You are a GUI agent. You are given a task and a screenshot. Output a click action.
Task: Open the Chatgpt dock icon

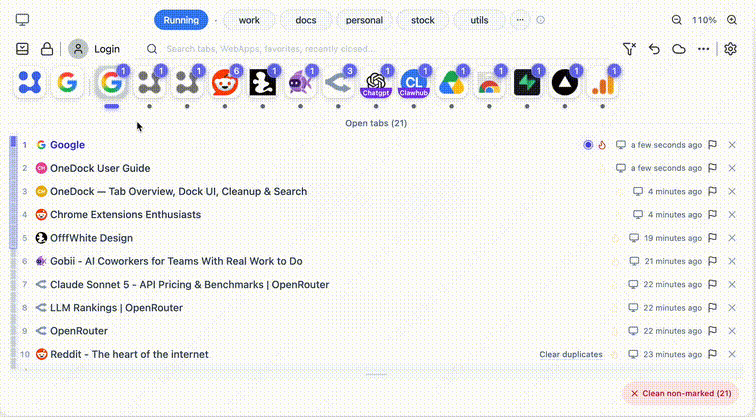click(376, 83)
